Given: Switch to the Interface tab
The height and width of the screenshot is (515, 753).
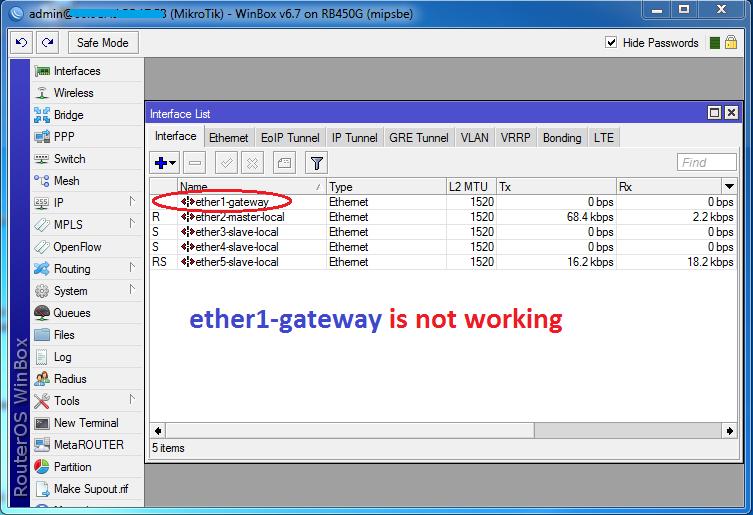Looking at the screenshot, I should point(175,136).
